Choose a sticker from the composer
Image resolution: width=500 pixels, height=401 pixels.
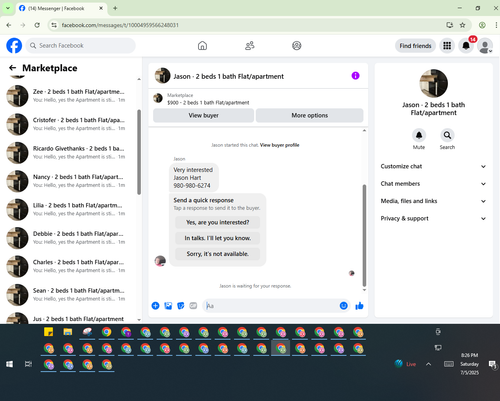181,306
